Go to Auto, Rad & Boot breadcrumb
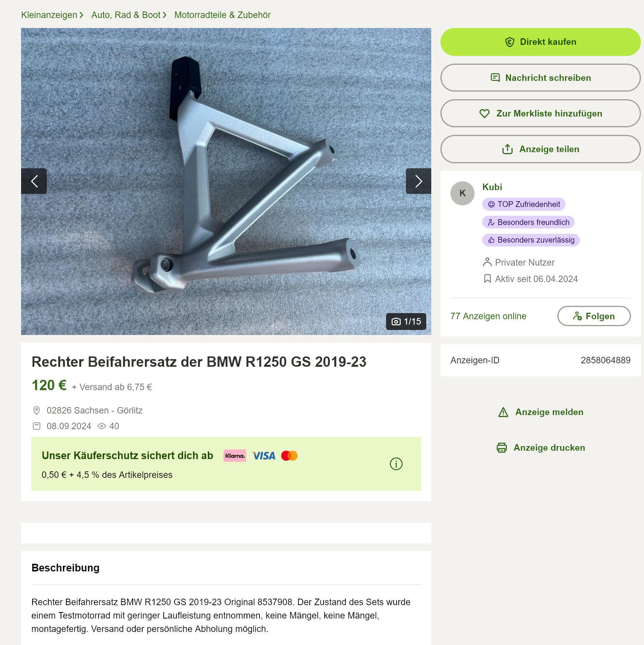This screenshot has width=644, height=645. pos(126,15)
